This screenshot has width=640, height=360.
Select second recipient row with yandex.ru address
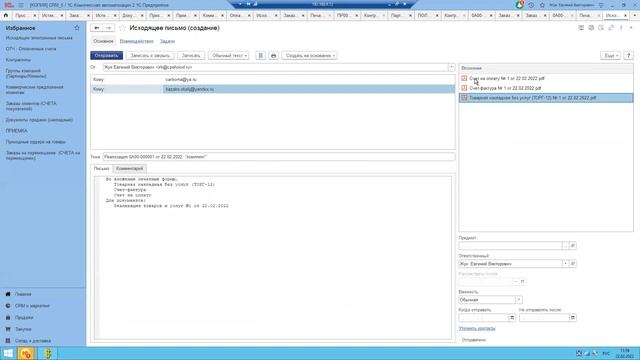(273, 89)
